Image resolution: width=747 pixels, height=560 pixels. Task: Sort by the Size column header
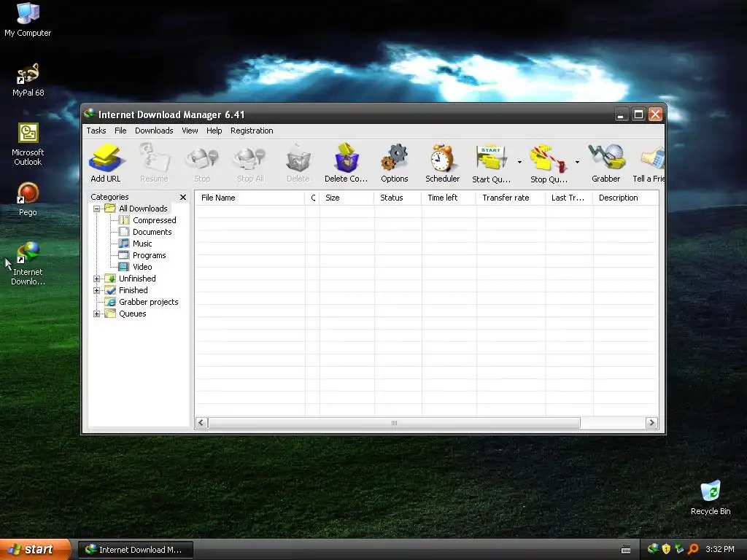point(347,198)
